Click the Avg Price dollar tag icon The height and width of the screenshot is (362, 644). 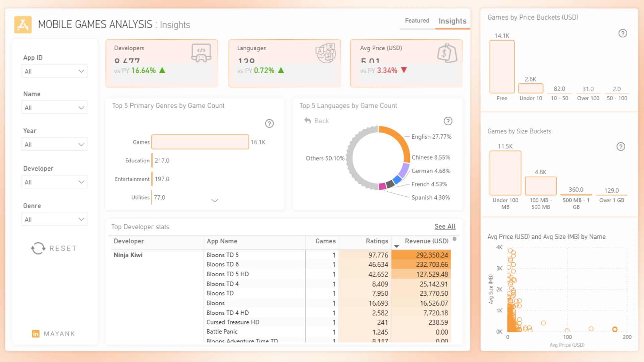447,53
